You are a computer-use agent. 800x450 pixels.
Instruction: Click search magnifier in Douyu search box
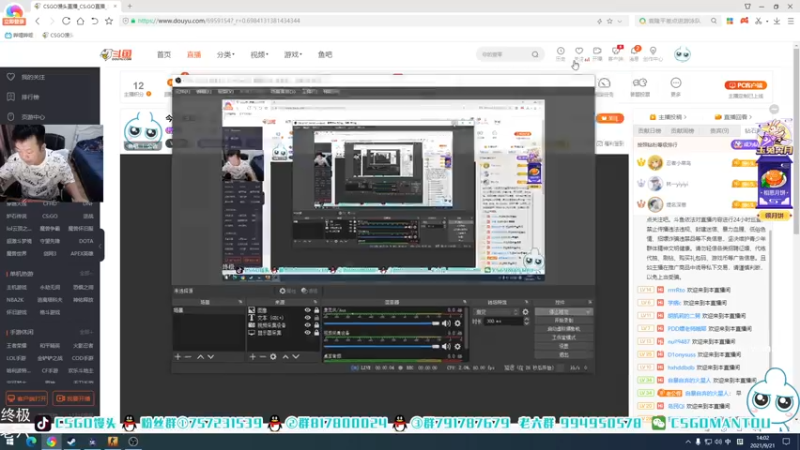coord(535,54)
